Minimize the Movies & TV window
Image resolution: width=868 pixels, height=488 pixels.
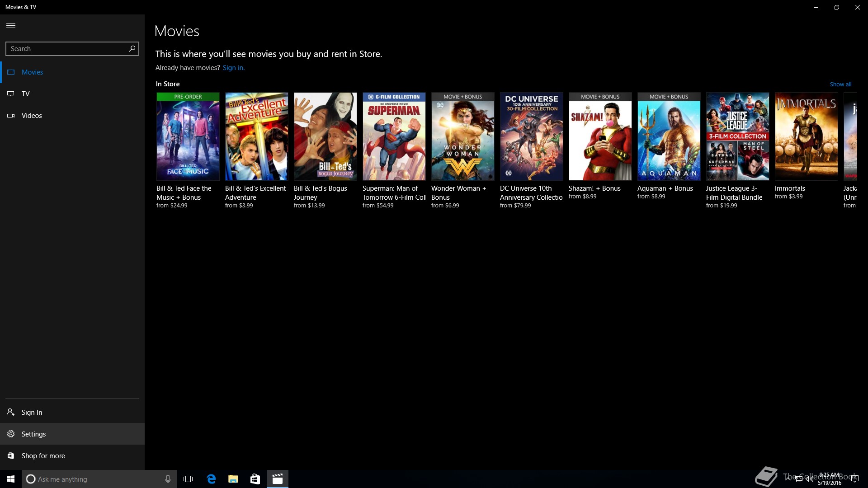point(816,7)
